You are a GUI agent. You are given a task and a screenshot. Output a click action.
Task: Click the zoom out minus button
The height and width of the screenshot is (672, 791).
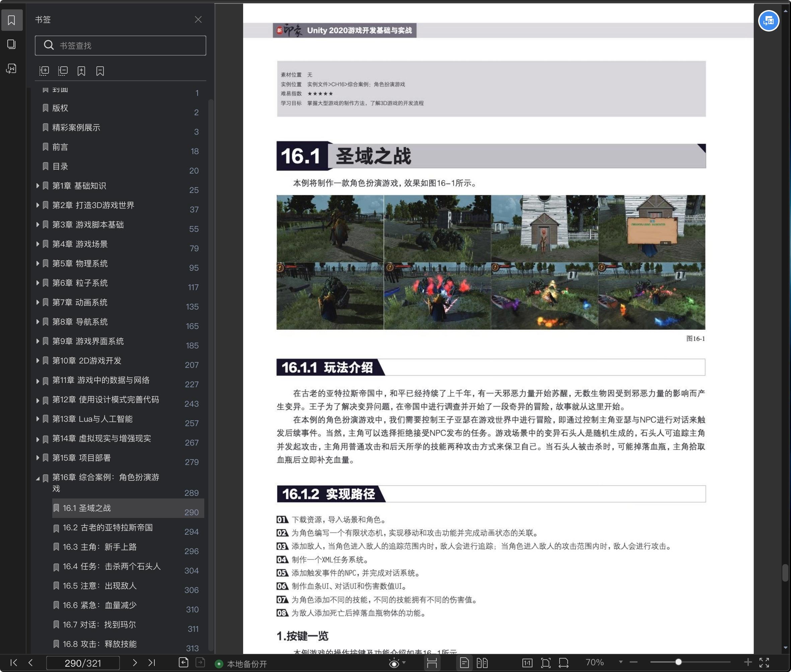coord(633,663)
